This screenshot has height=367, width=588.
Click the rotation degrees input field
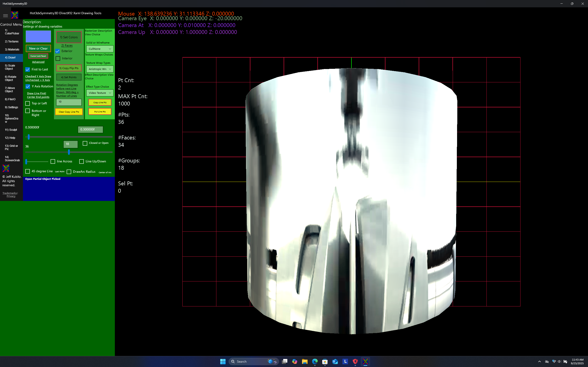click(x=69, y=102)
